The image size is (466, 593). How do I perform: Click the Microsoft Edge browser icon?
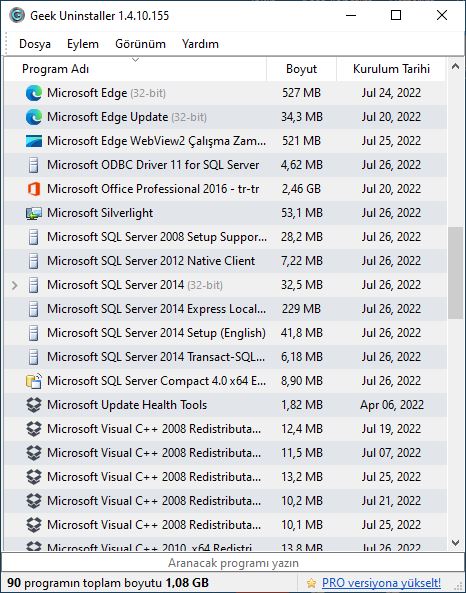(x=34, y=93)
